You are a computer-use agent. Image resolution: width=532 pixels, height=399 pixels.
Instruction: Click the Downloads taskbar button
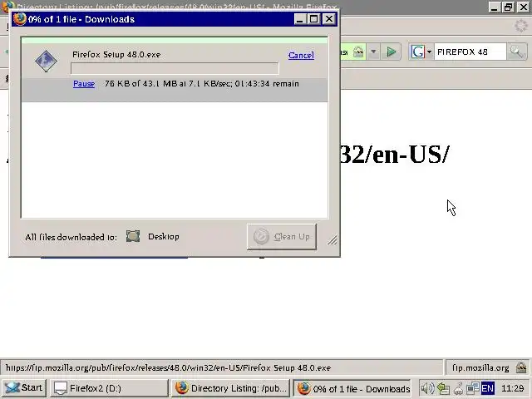tap(352, 388)
